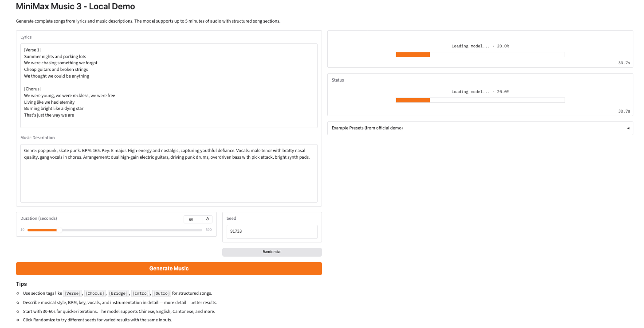Viewport: 644px width, 328px height.
Task: Click the "Status" panel label
Action: click(338, 80)
